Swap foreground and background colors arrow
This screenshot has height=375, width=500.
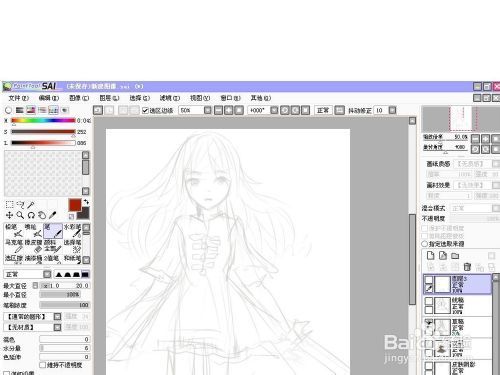tap(86, 202)
